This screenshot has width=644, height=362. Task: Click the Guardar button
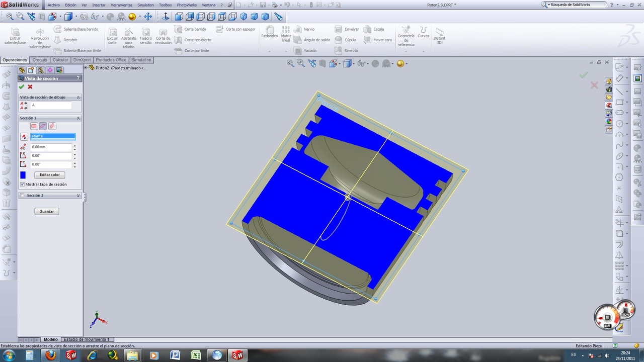pyautogui.click(x=47, y=211)
